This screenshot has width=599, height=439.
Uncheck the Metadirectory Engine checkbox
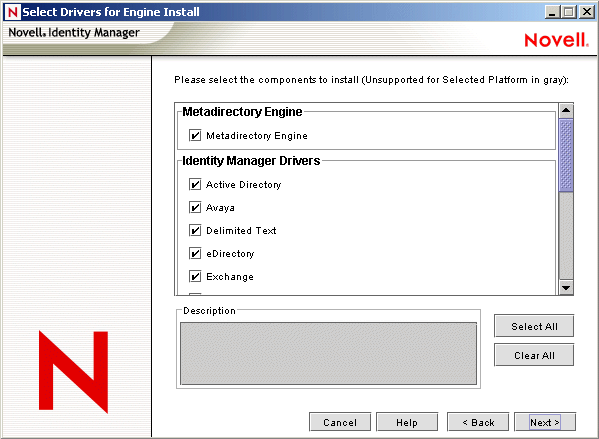click(x=195, y=135)
